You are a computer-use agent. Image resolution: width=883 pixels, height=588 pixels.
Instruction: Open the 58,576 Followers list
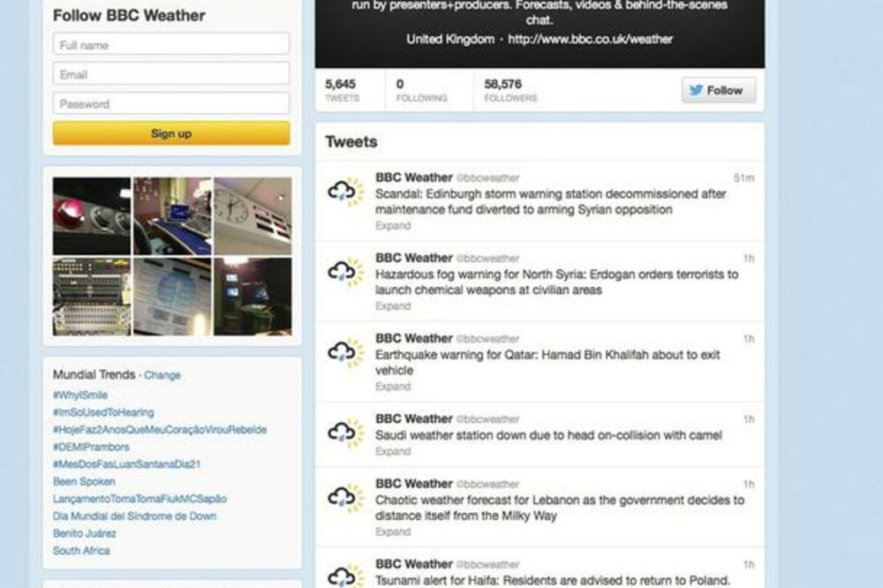click(x=510, y=90)
